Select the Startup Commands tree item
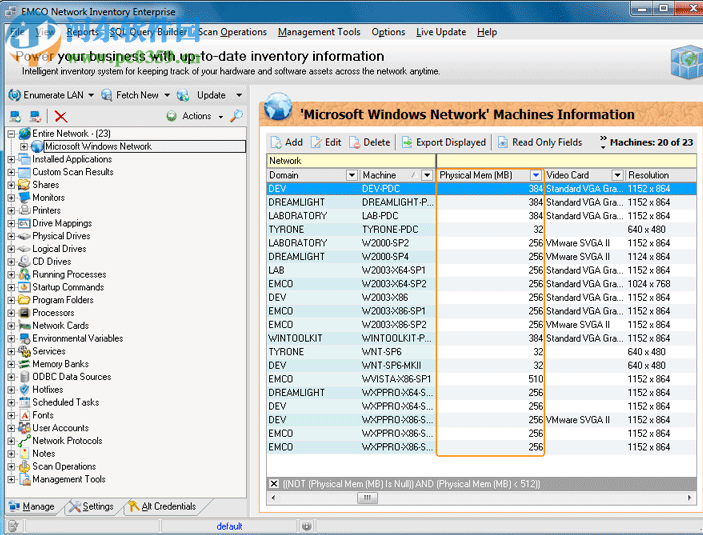 point(68,287)
